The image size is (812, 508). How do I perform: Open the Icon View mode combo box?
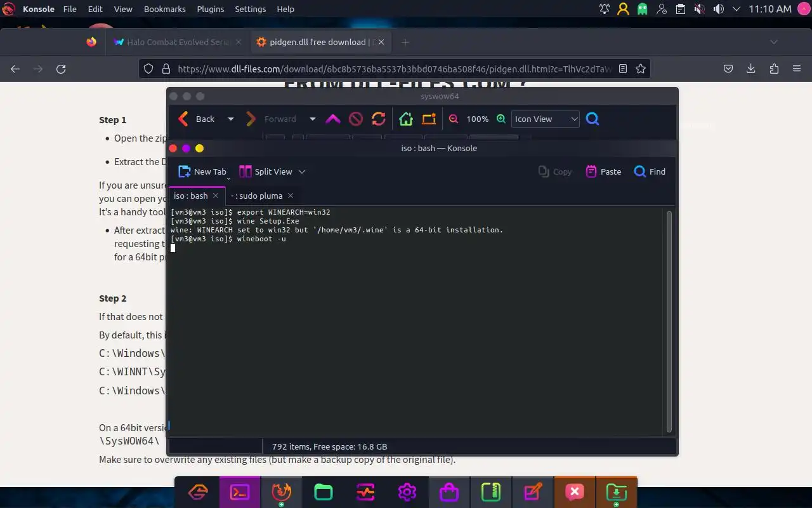(x=546, y=119)
